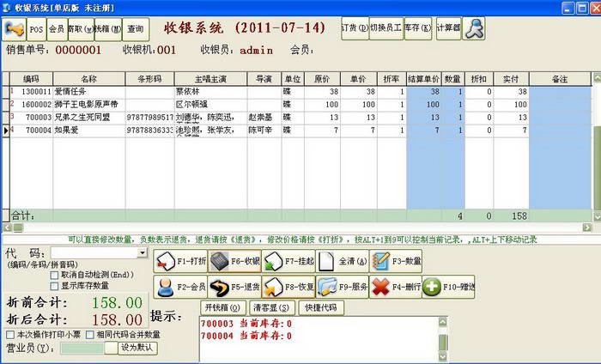Click the 导演 column header
The height and width of the screenshot is (364, 601).
pos(264,79)
